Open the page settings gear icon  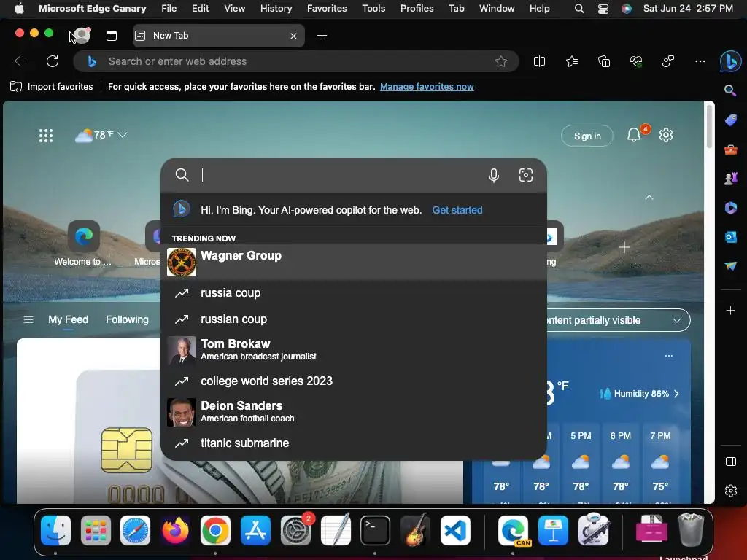click(x=666, y=135)
